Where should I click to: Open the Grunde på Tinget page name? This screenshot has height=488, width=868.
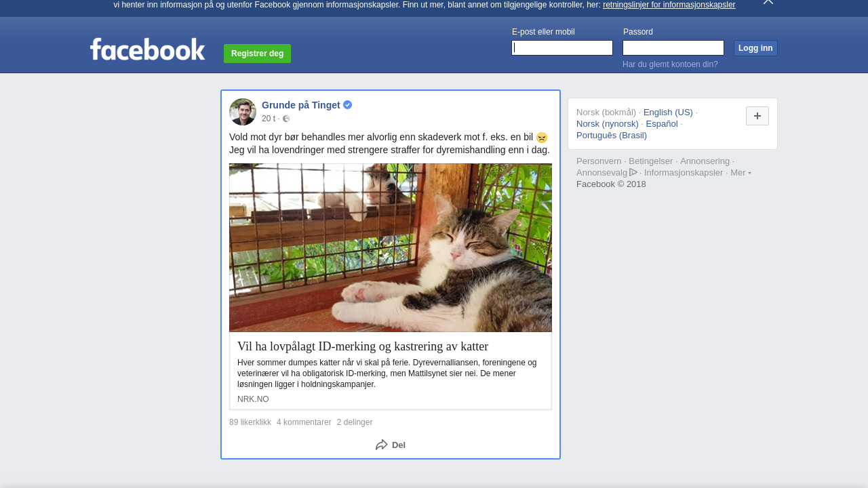pyautogui.click(x=301, y=105)
